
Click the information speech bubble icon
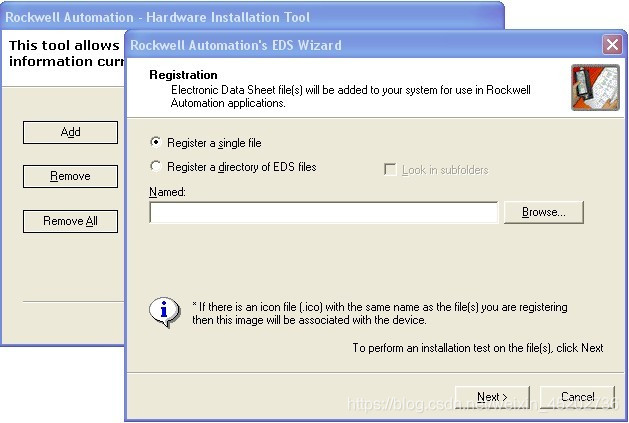click(x=164, y=312)
